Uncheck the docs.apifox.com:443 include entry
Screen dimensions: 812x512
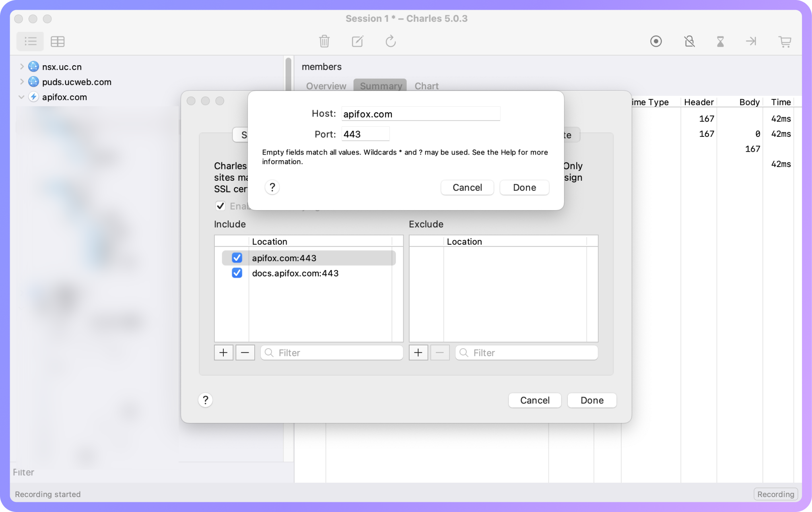(x=237, y=273)
